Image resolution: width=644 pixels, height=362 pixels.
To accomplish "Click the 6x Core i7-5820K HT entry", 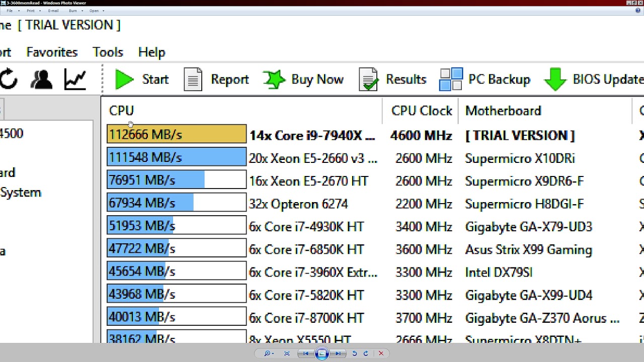I will tap(306, 295).
